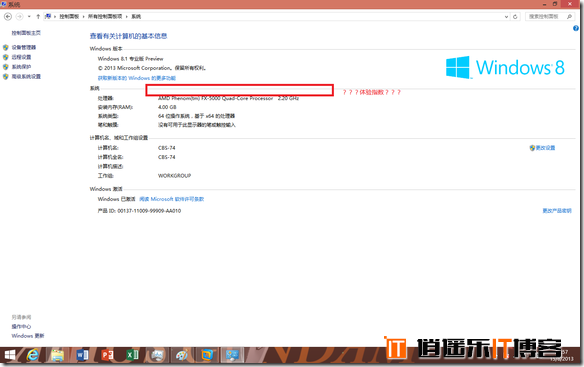
Task: Click the magnifier search icon
Action: pos(569,16)
